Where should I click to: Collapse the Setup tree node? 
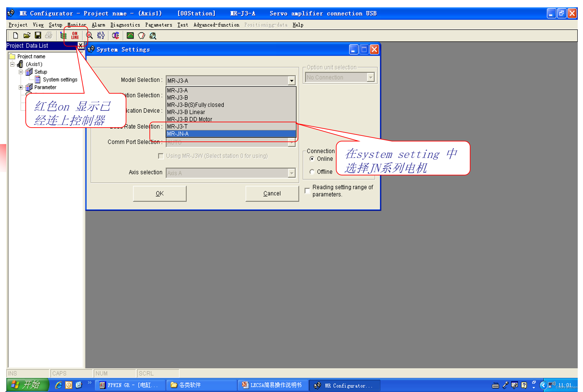21,72
